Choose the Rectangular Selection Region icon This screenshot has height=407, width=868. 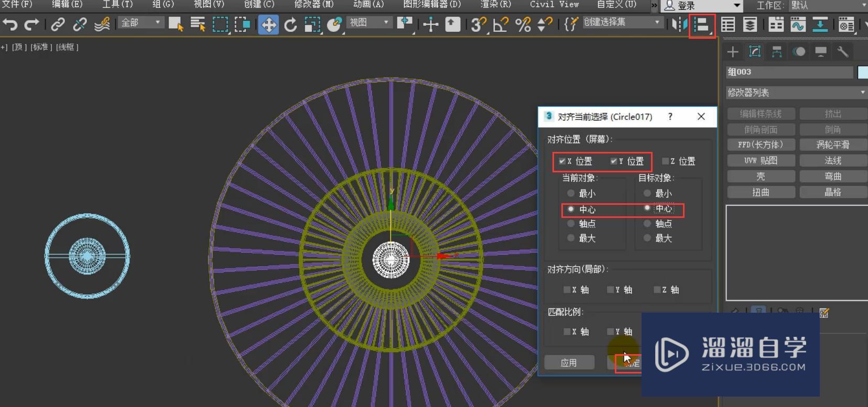pyautogui.click(x=220, y=24)
